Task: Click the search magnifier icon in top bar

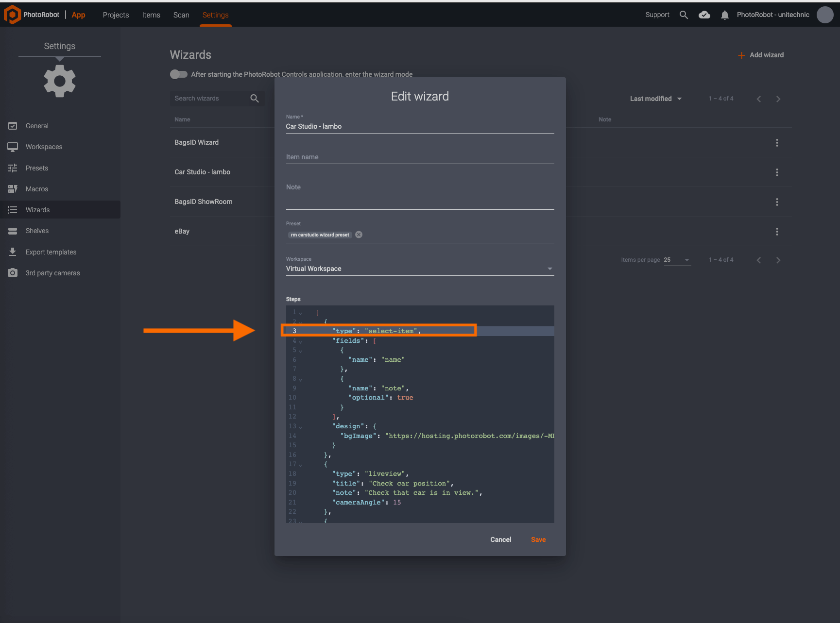Action: [684, 15]
